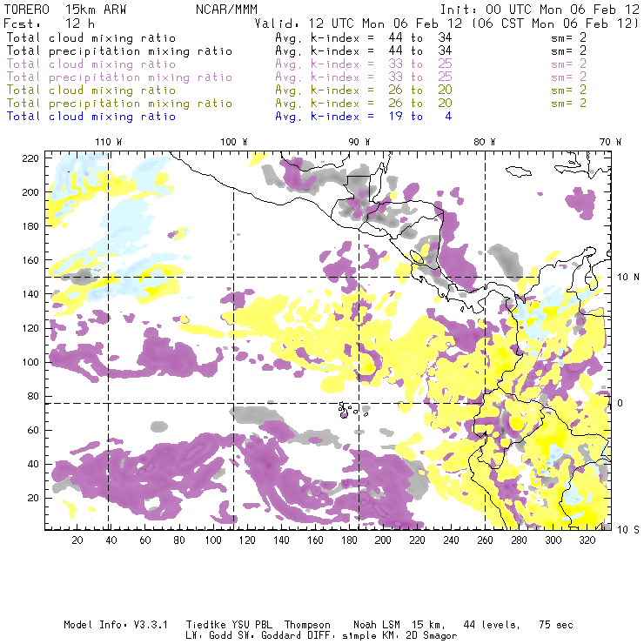Click the olive "Total cloud mixing ratio" legend line
644x644 pixels.
[91, 91]
